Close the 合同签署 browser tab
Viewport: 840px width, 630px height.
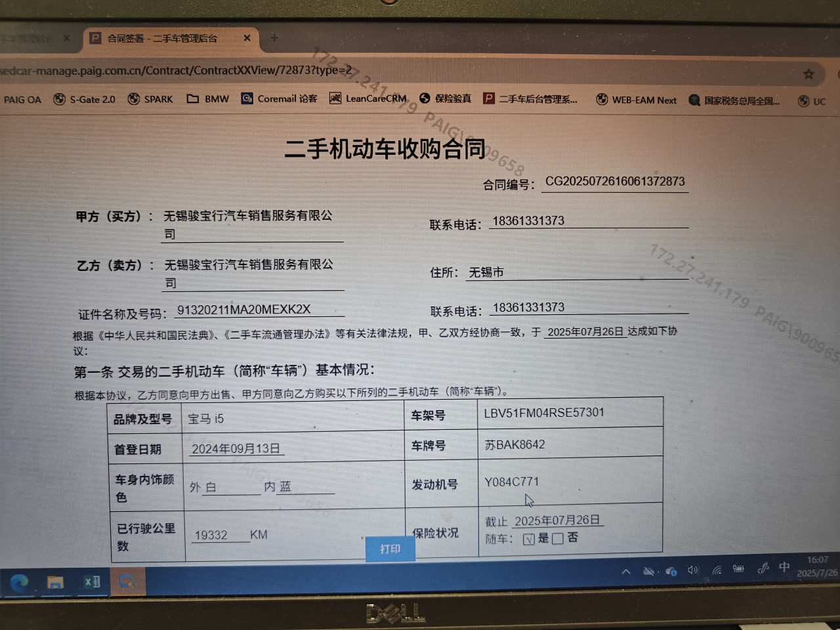[x=247, y=38]
